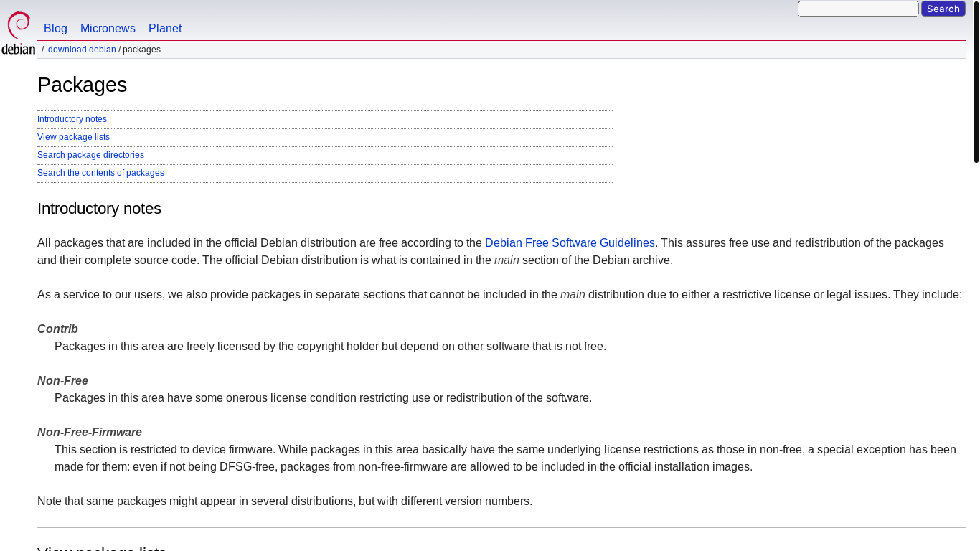Click the 'This section is restricted to device firmware' text
This screenshot has width=980, height=551.
505,458
